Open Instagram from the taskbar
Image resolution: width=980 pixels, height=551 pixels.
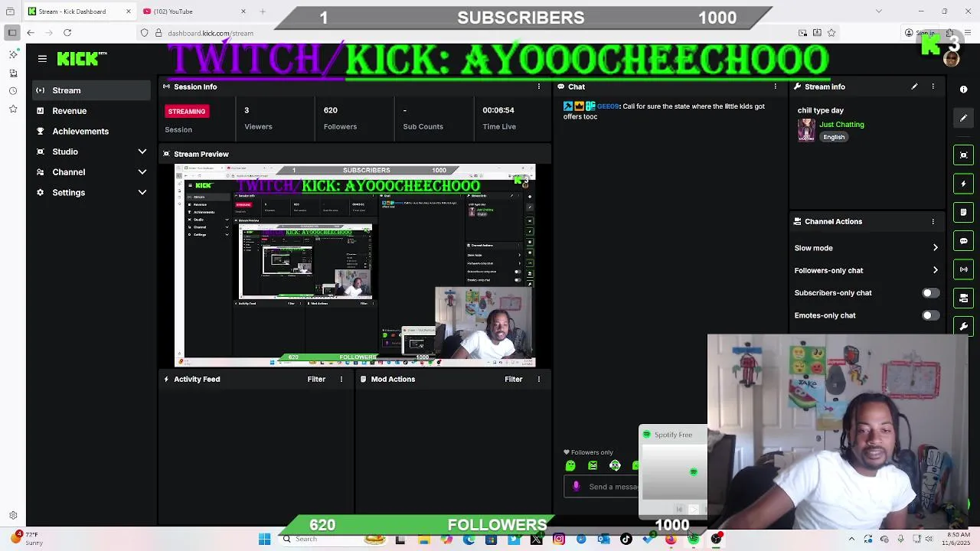[559, 540]
